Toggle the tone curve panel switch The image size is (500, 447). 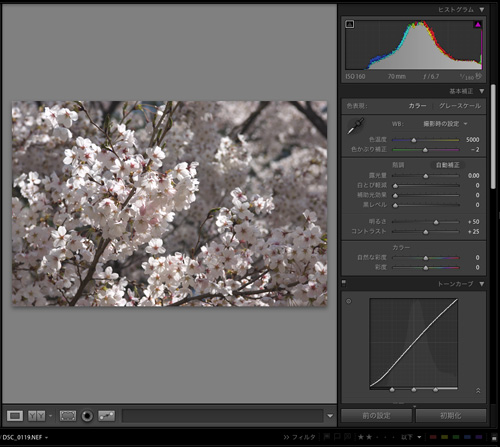click(344, 284)
